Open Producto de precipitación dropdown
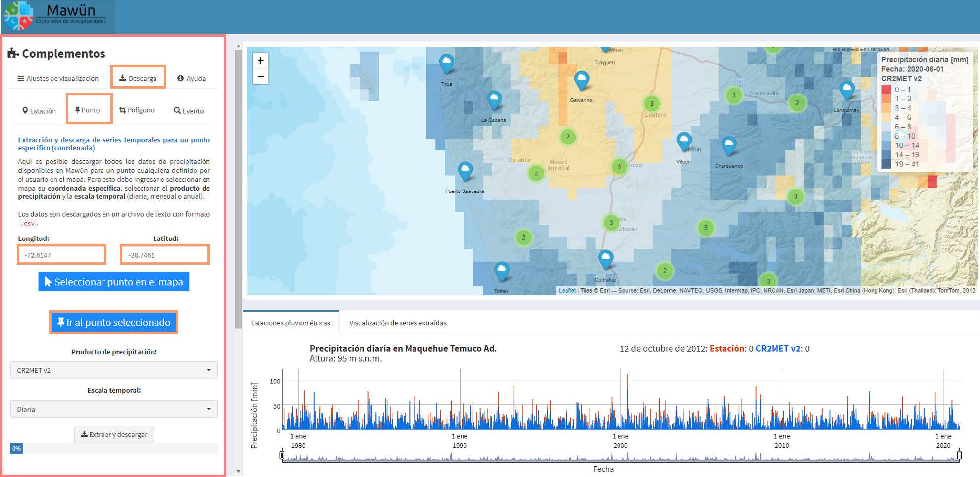This screenshot has height=477, width=980. (114, 370)
